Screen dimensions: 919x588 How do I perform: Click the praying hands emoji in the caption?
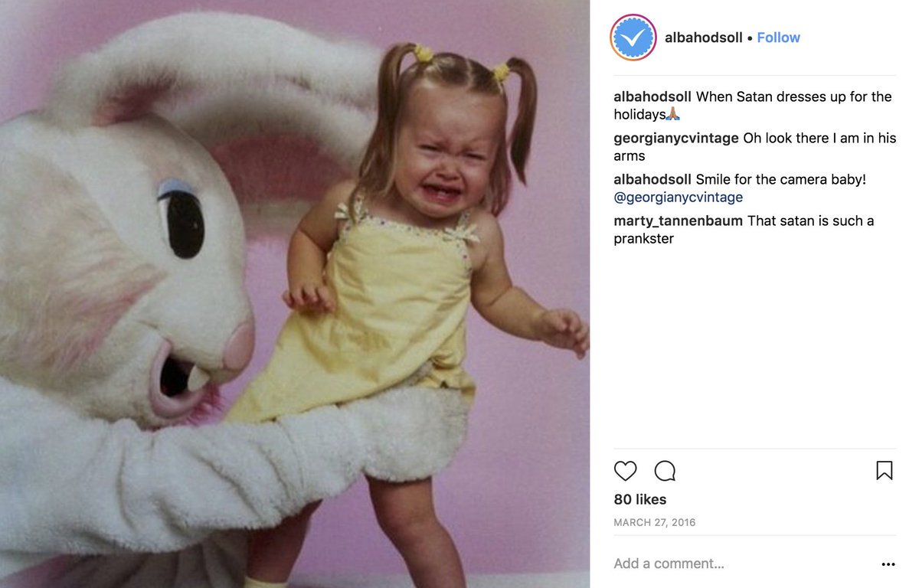click(x=673, y=115)
